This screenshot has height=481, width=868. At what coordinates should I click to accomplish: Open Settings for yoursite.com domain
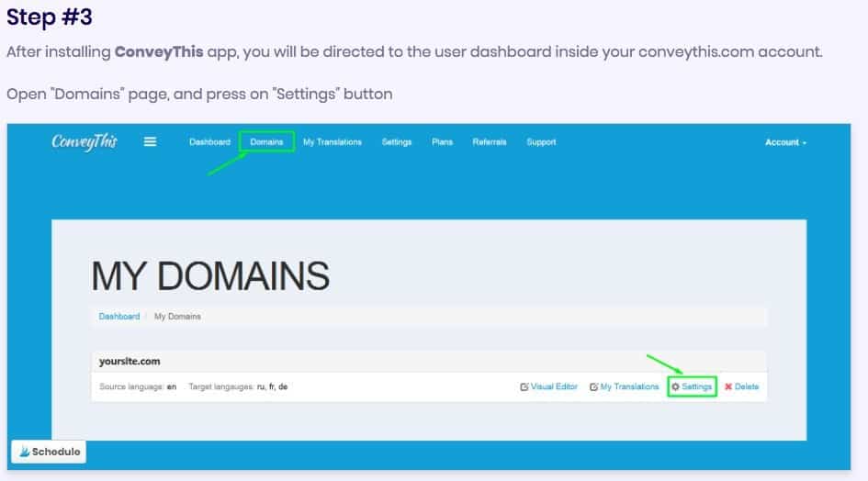pyautogui.click(x=692, y=386)
